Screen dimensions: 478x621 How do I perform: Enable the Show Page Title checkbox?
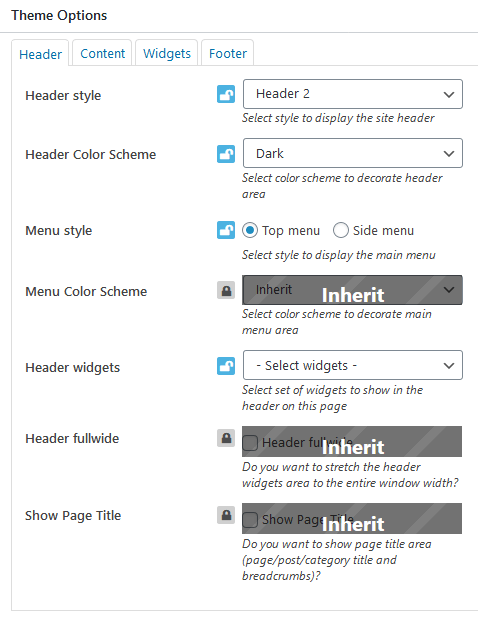pyautogui.click(x=250, y=520)
